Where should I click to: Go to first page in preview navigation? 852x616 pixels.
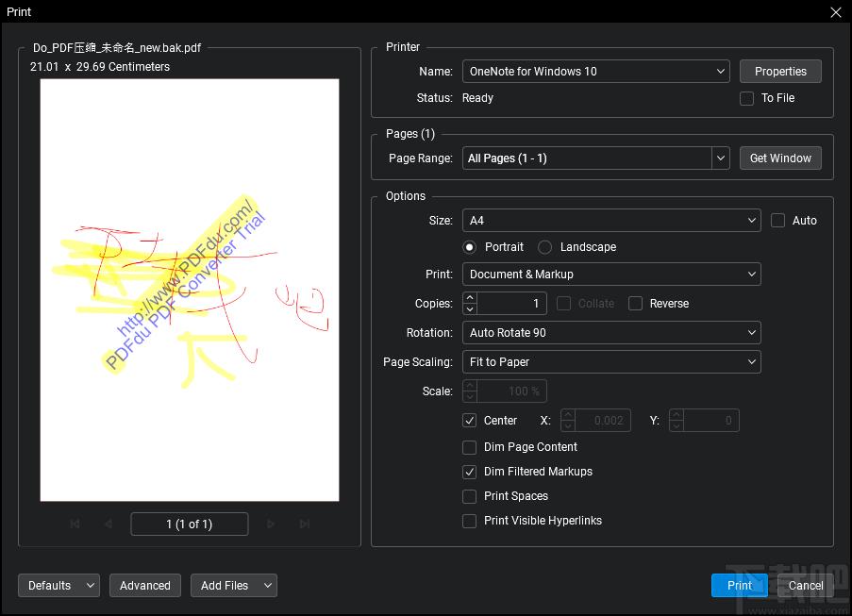pos(75,524)
